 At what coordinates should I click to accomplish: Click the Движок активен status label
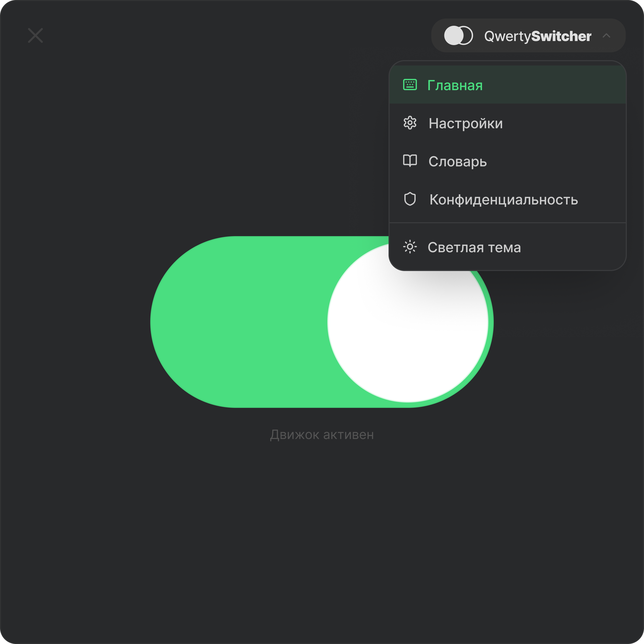coord(322,435)
